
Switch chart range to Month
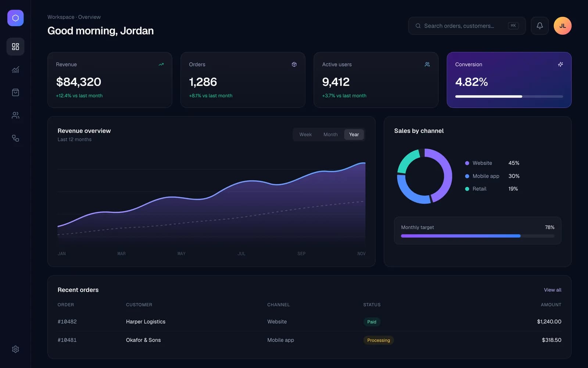pyautogui.click(x=330, y=135)
